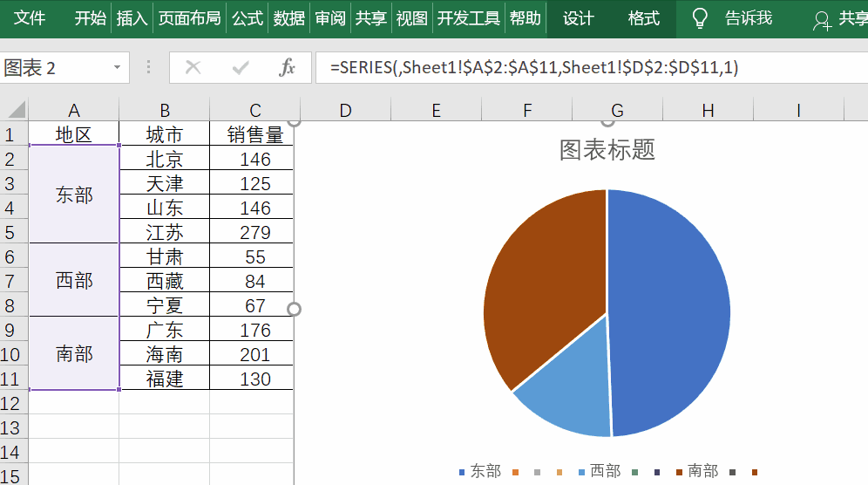Click the 地区 header cell
868x485 pixels.
pyautogui.click(x=73, y=134)
